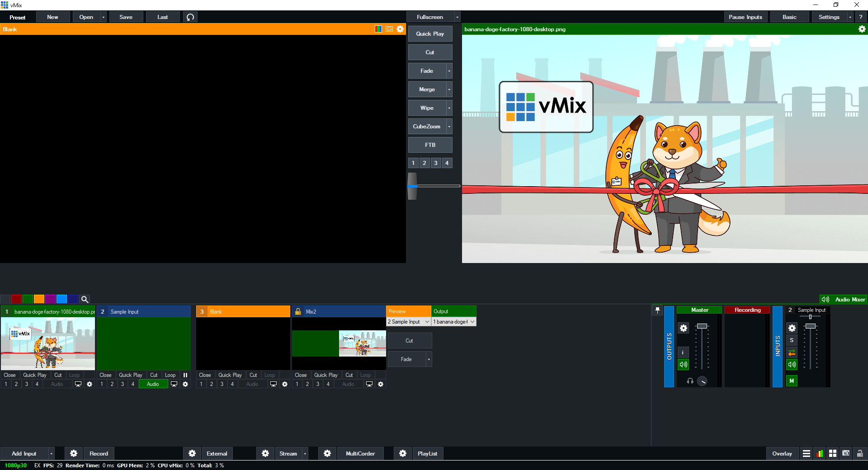Open the gear settings for input 3 Blank
This screenshot has height=470, width=868.
coord(285,384)
